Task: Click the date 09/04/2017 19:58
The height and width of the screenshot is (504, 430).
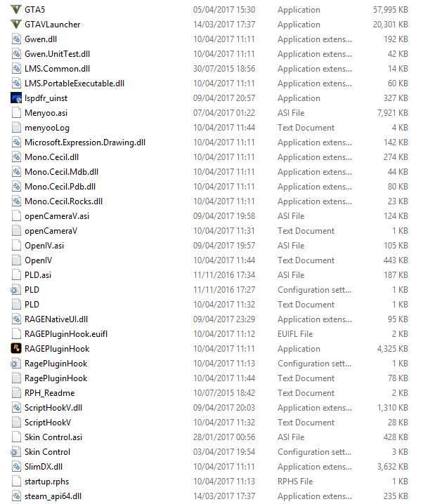Action: coord(224,216)
